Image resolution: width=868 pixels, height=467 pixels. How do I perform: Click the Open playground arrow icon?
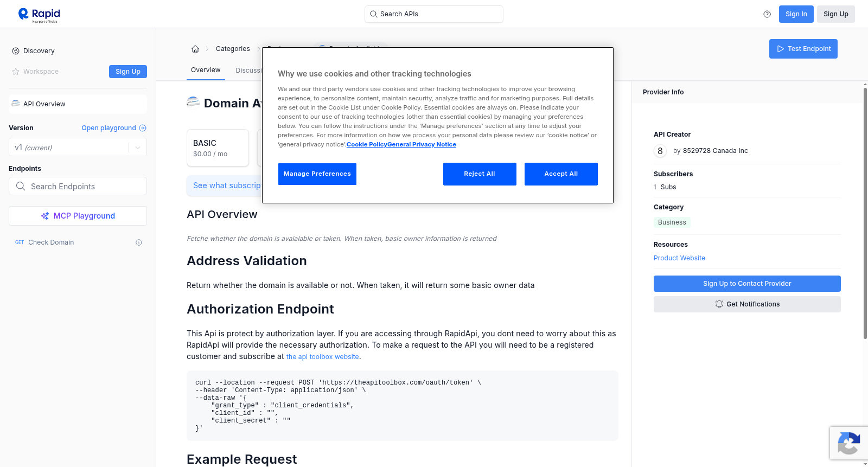pos(143,128)
